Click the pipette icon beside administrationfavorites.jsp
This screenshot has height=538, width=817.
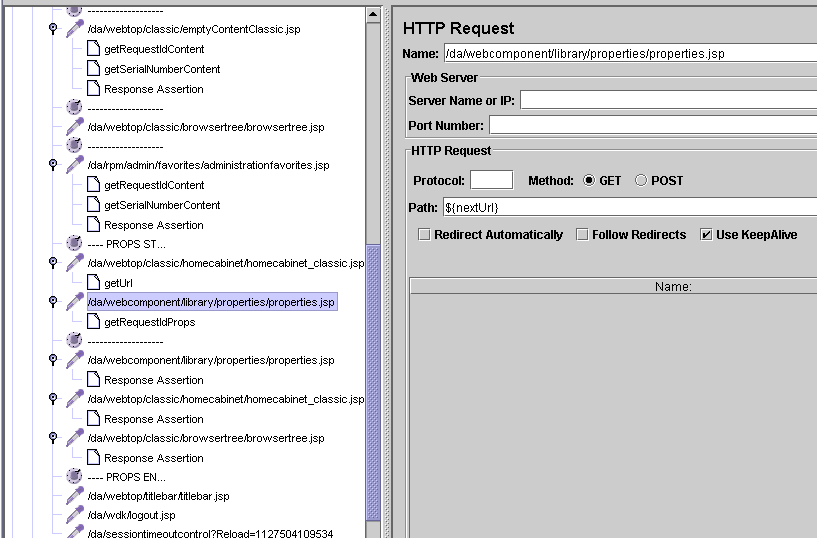click(75, 165)
